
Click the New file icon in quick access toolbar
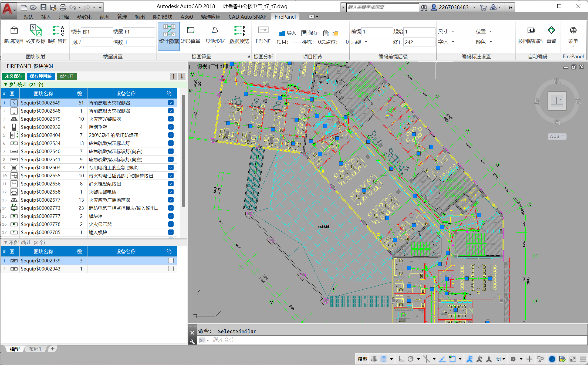pyautogui.click(x=24, y=7)
